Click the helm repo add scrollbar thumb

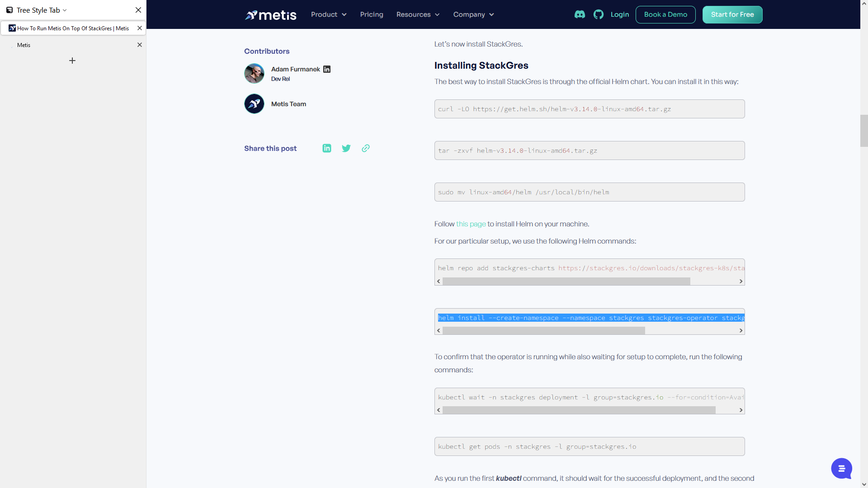566,281
